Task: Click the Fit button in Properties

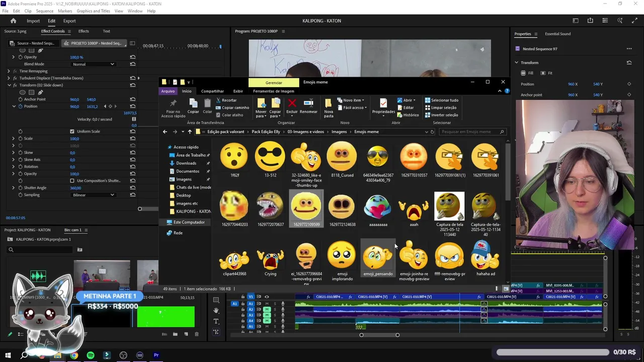Action: coord(546,73)
